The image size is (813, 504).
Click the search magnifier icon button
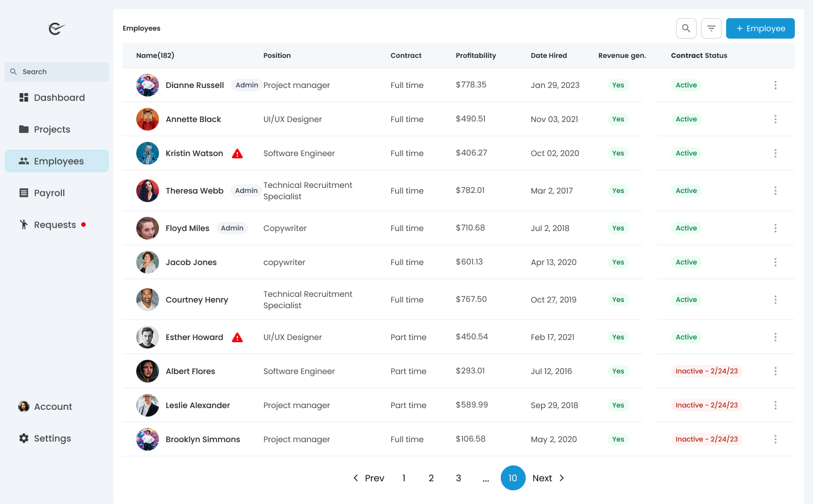coord(686,28)
